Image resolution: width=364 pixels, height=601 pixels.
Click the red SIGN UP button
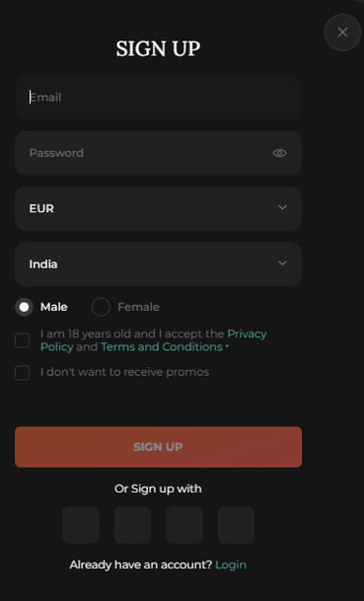point(159,447)
